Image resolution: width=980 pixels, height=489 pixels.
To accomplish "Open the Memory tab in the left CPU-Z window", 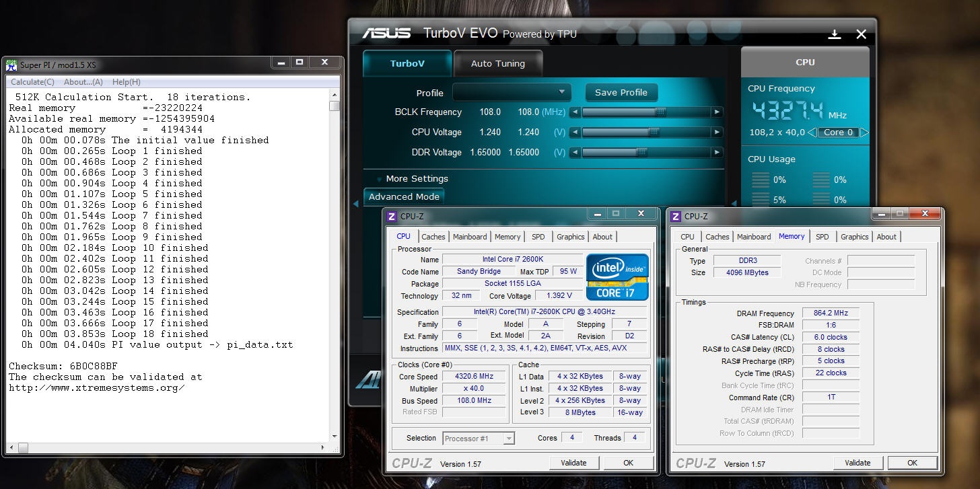I will click(x=508, y=237).
